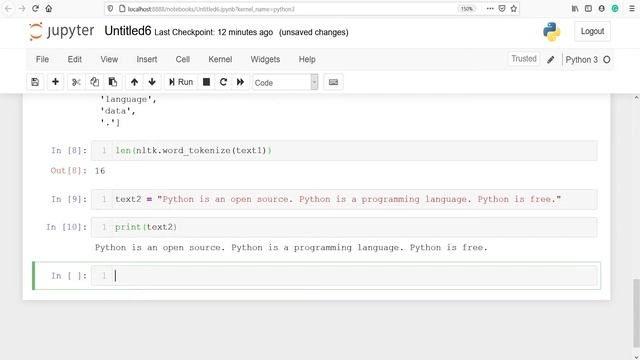Open the Cell menu
The width and height of the screenshot is (640, 360).
pyautogui.click(x=183, y=59)
